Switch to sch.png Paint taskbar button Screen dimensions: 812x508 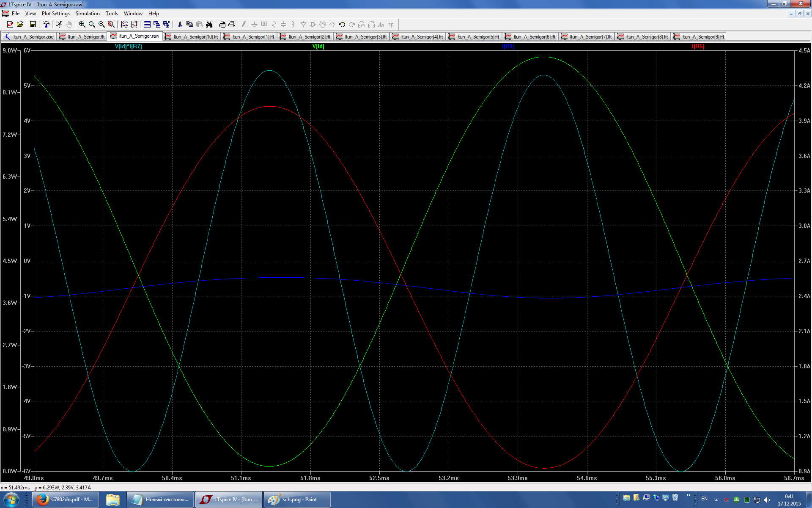tap(297, 500)
